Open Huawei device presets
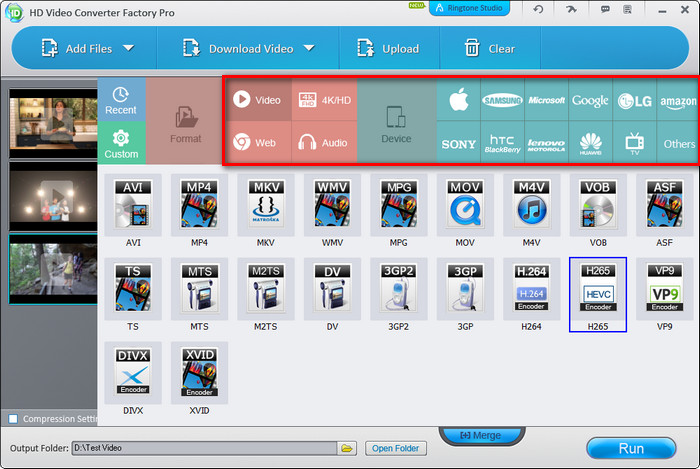The height and width of the screenshot is (469, 700). 590,142
